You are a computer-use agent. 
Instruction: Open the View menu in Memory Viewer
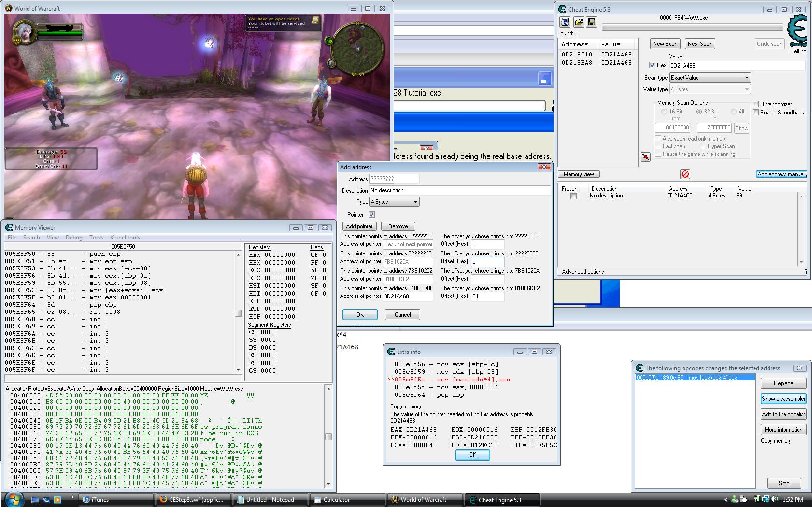pos(53,238)
